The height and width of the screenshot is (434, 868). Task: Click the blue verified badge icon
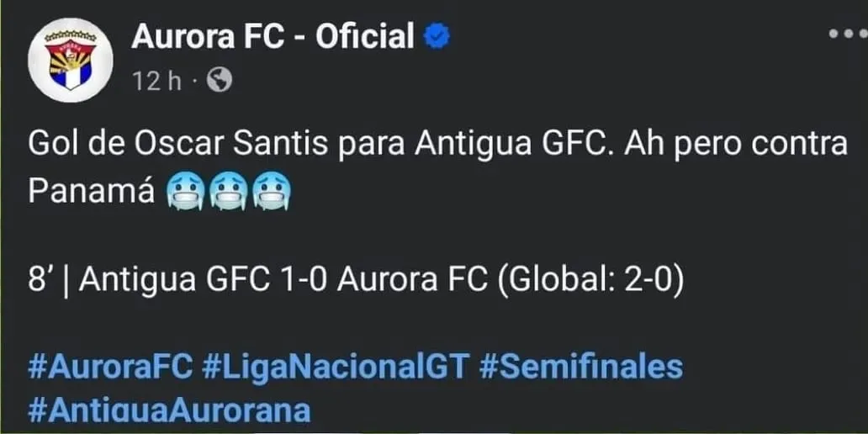click(x=437, y=36)
